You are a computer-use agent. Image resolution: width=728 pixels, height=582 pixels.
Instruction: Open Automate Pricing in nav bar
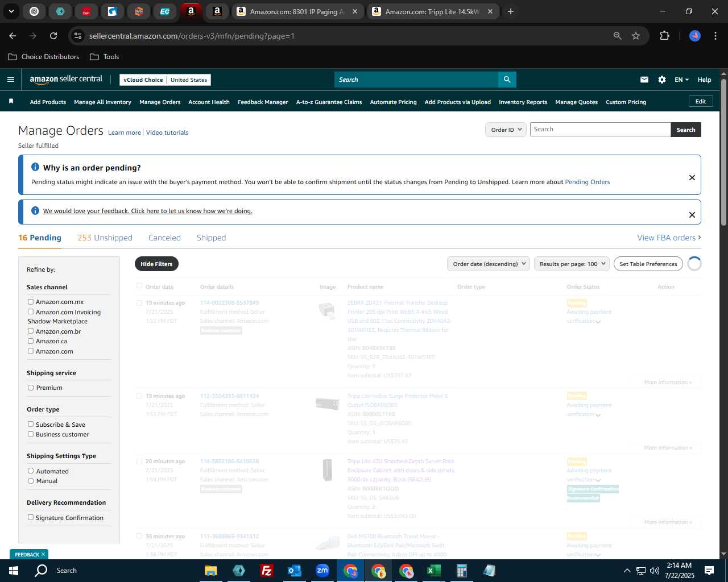click(x=393, y=102)
